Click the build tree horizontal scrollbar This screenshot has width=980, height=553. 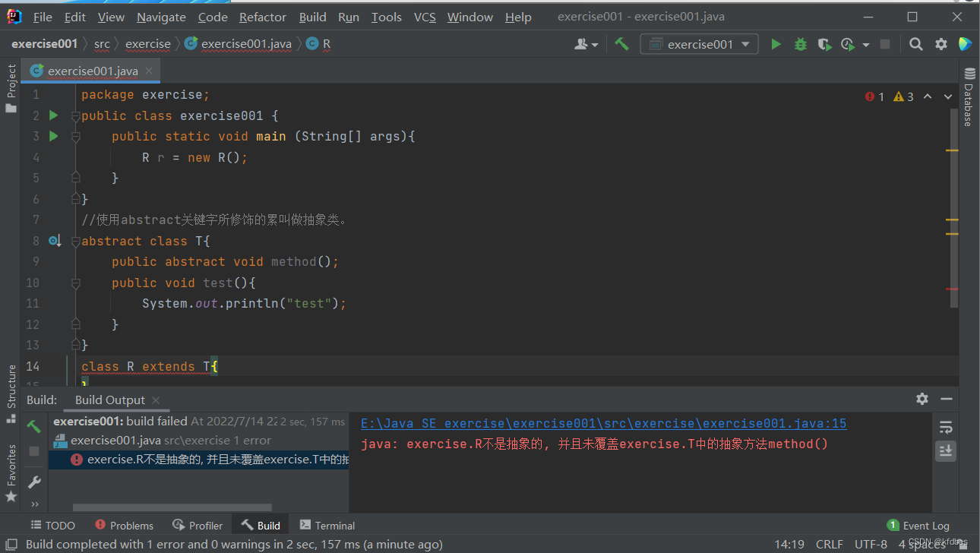coord(172,507)
